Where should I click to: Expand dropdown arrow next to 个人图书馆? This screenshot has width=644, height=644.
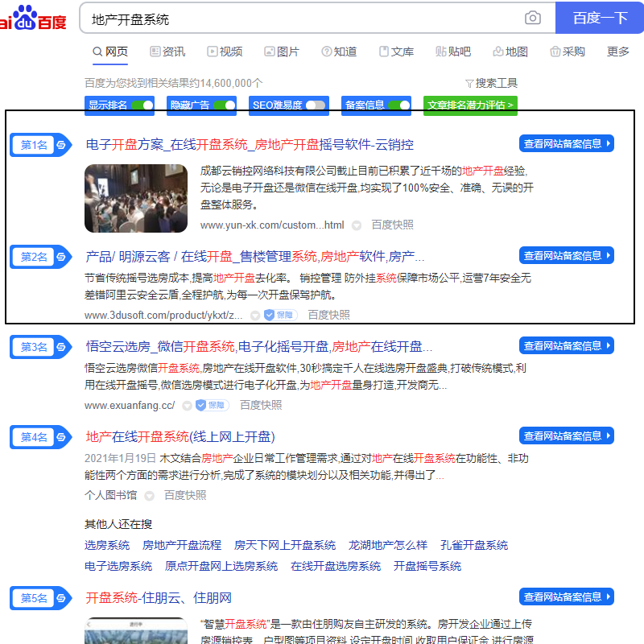(149, 496)
